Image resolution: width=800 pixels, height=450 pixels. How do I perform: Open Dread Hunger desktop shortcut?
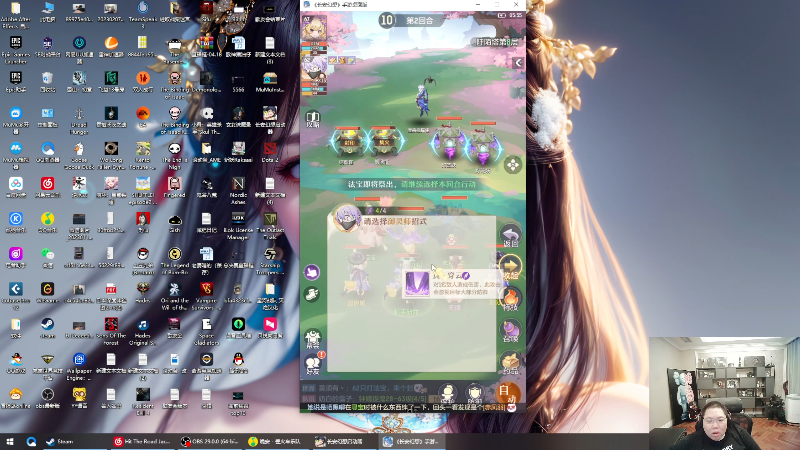coord(79,120)
